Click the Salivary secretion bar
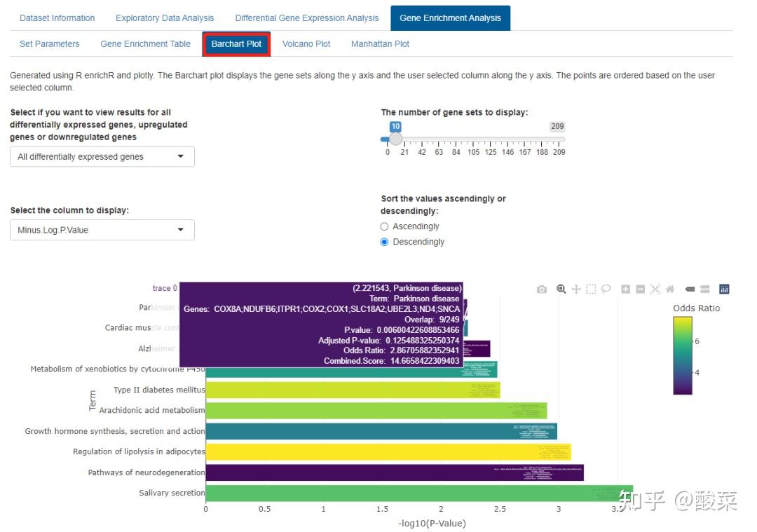This screenshot has width=757, height=532. 419,493
